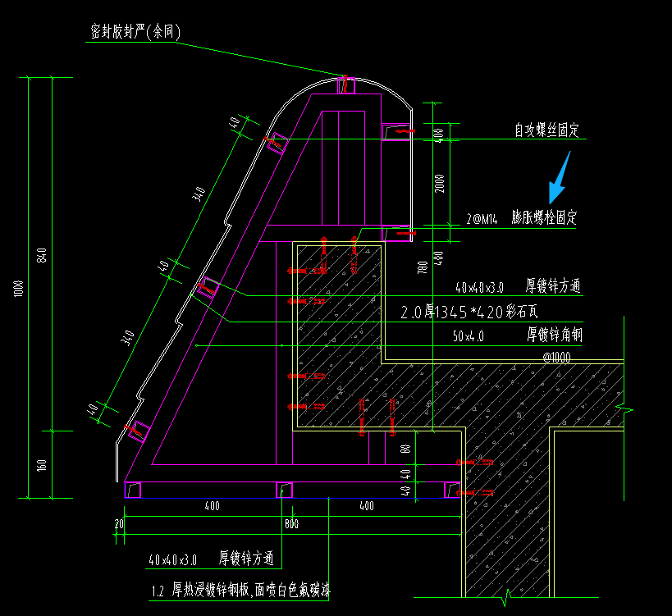Select the 2.0厚1345*420彩石瓦 note
Screen dimensions: 672x616
(469, 312)
